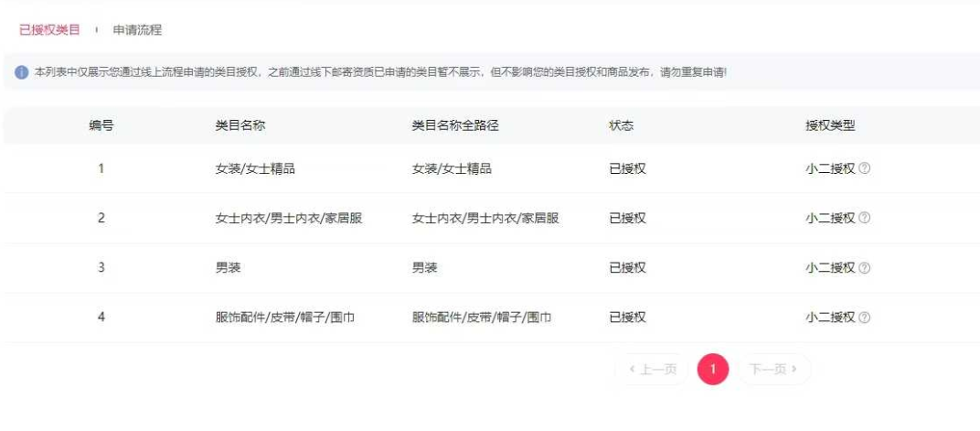Click the 状态 column header
This screenshot has width=980, height=431.
coord(622,125)
